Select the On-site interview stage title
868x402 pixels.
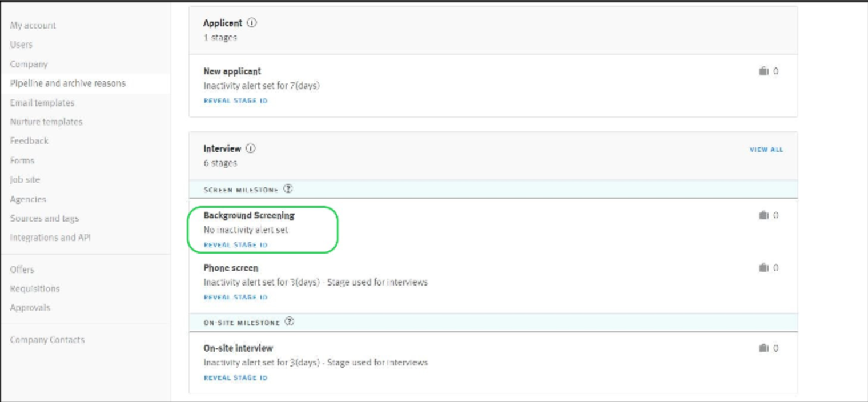(x=238, y=348)
